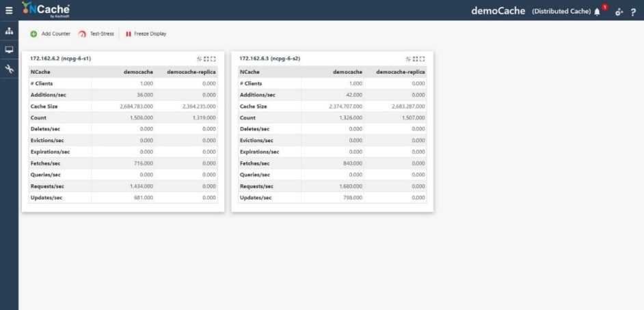
Task: Select the 172.162.6.3 (ncpg-6-s2) panel title
Action: 269,59
